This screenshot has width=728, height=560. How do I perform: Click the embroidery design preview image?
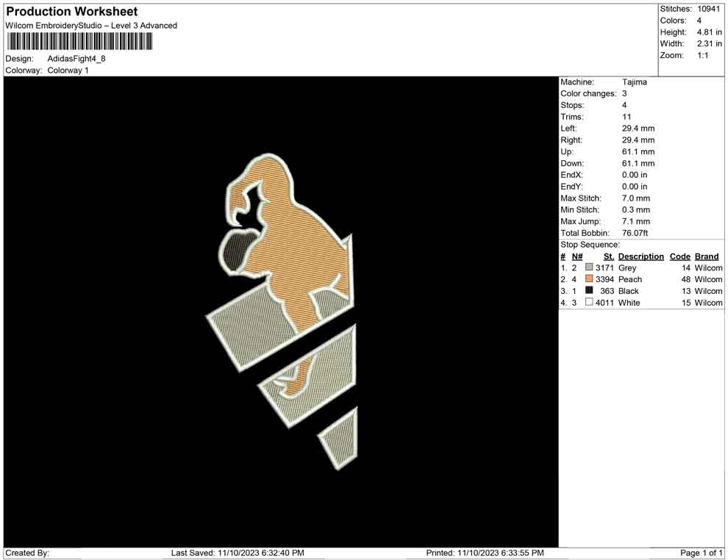click(x=281, y=312)
